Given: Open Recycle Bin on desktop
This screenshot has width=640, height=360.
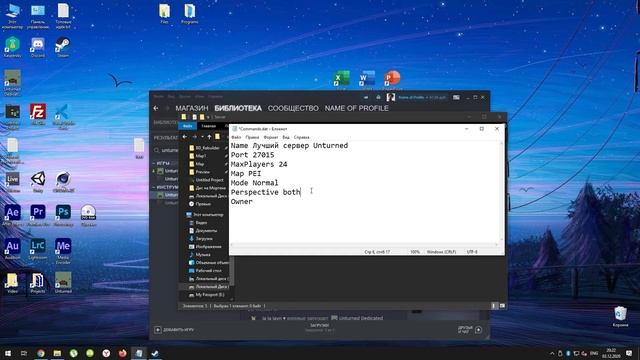Looking at the screenshot, I should 620,317.
